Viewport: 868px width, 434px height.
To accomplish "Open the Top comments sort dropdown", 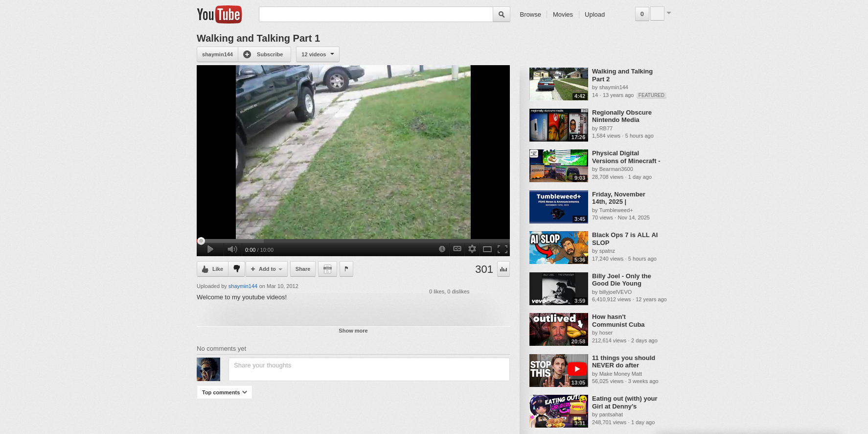I will [x=225, y=392].
